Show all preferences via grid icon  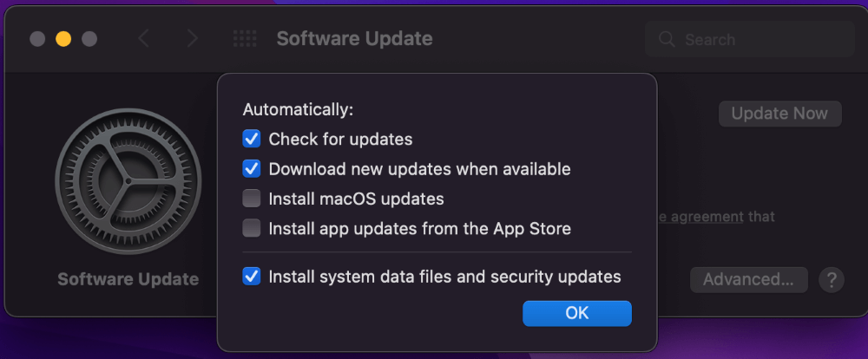coord(245,39)
